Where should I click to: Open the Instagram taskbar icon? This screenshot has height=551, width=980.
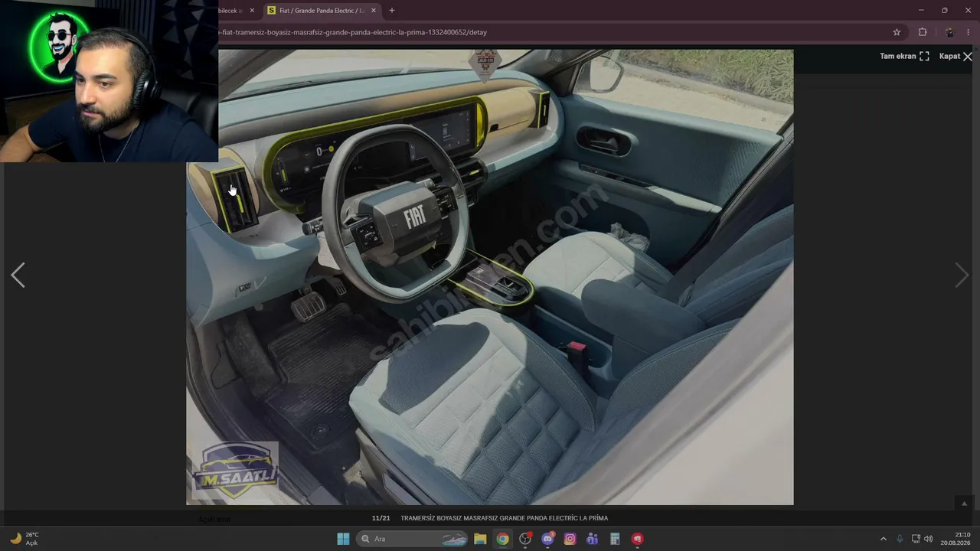pyautogui.click(x=570, y=539)
